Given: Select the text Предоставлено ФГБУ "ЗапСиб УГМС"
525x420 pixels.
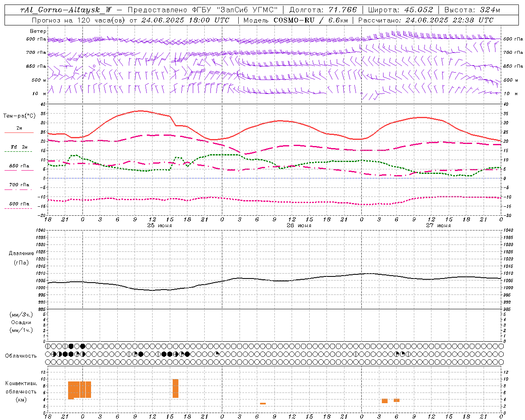Looking at the screenshot, I should 203,10.
